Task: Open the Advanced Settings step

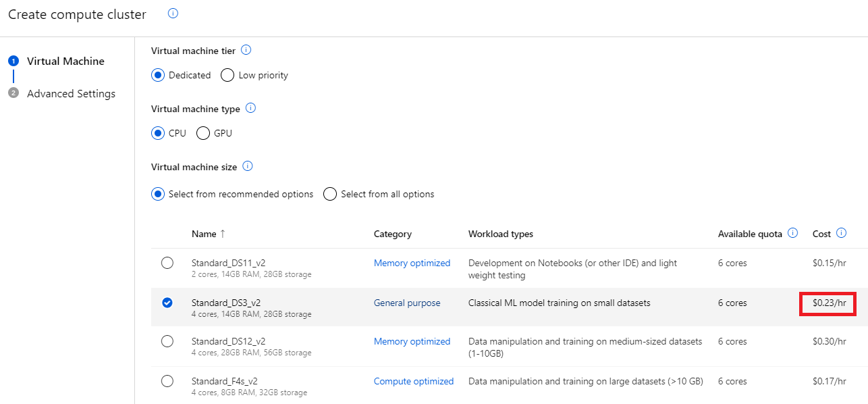Action: 71,93
